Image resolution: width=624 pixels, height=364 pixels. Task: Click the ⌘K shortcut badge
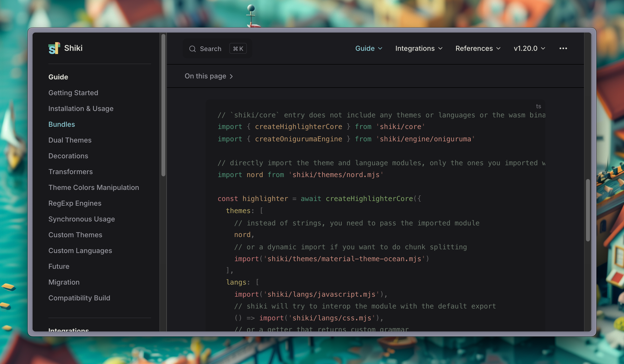(238, 49)
